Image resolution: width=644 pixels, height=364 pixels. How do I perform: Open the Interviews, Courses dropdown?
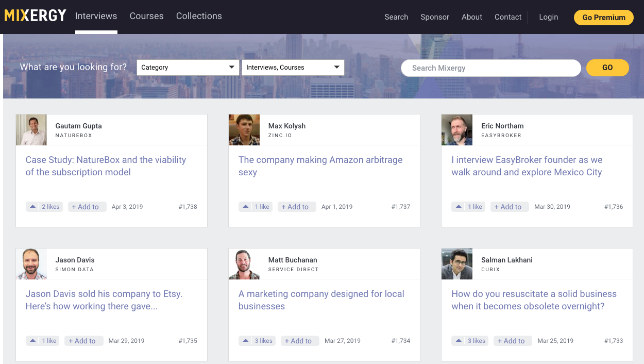(x=293, y=68)
